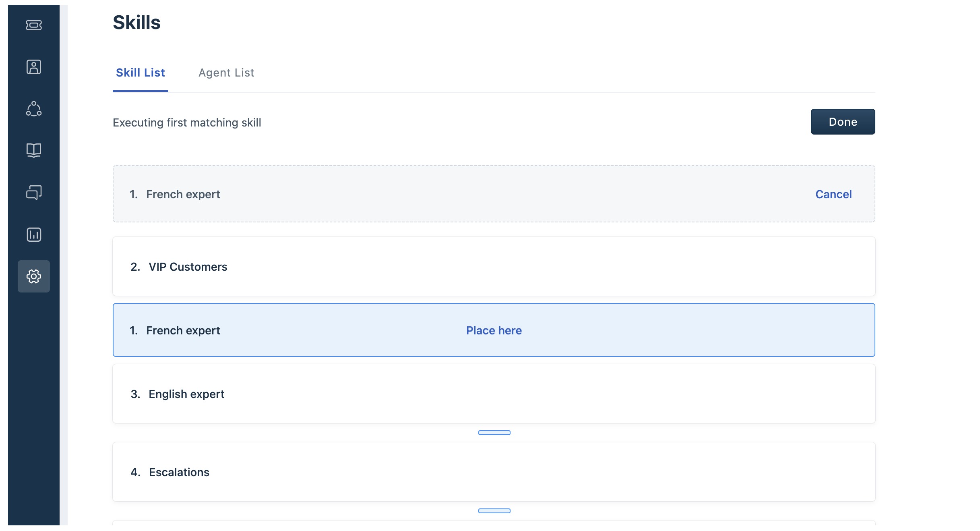The height and width of the screenshot is (531, 980).
Task: Switch to the Agent List tab
Action: tap(226, 73)
